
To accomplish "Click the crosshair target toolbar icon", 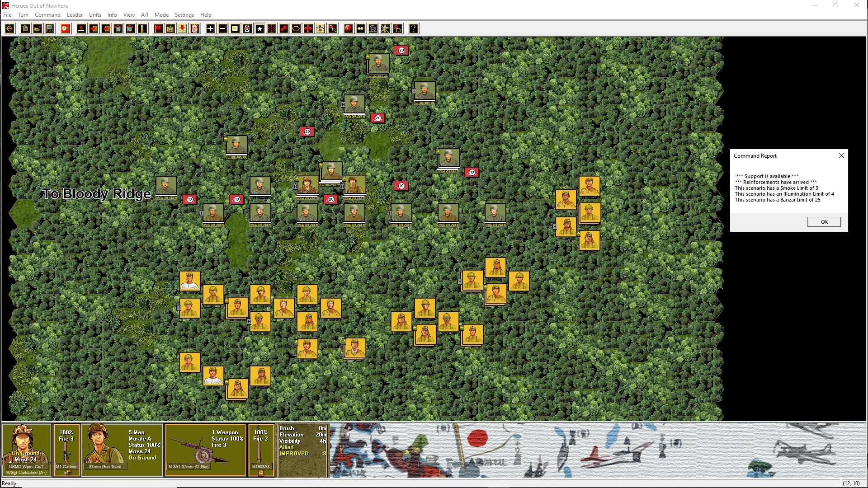I will [x=9, y=29].
